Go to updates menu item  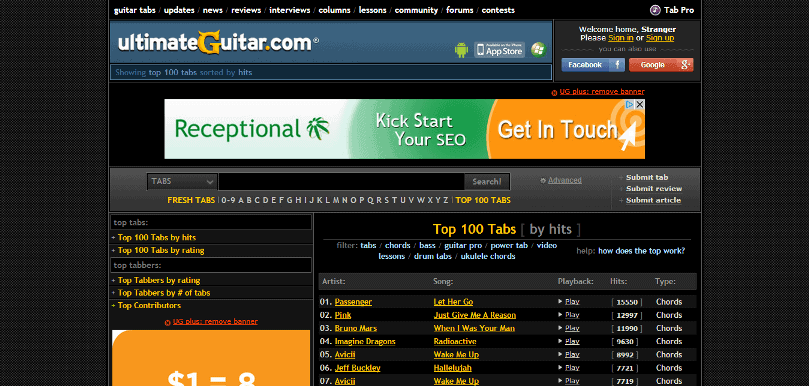(x=179, y=10)
